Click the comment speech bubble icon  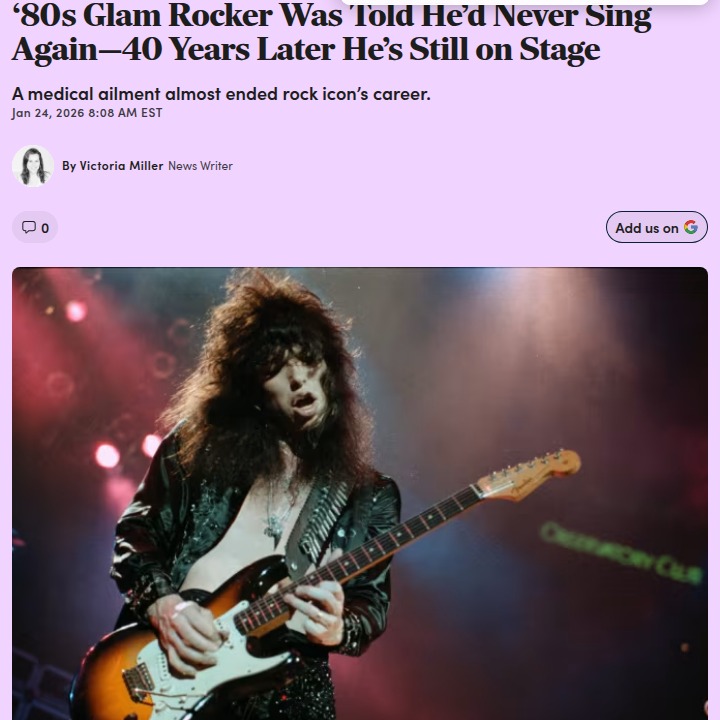click(29, 227)
